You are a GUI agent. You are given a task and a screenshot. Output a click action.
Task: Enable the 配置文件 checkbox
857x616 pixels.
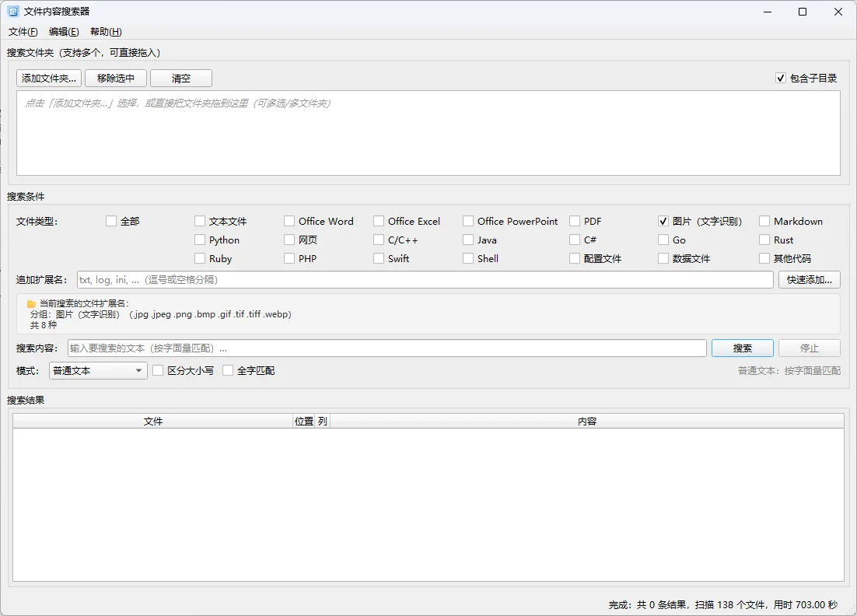click(575, 258)
